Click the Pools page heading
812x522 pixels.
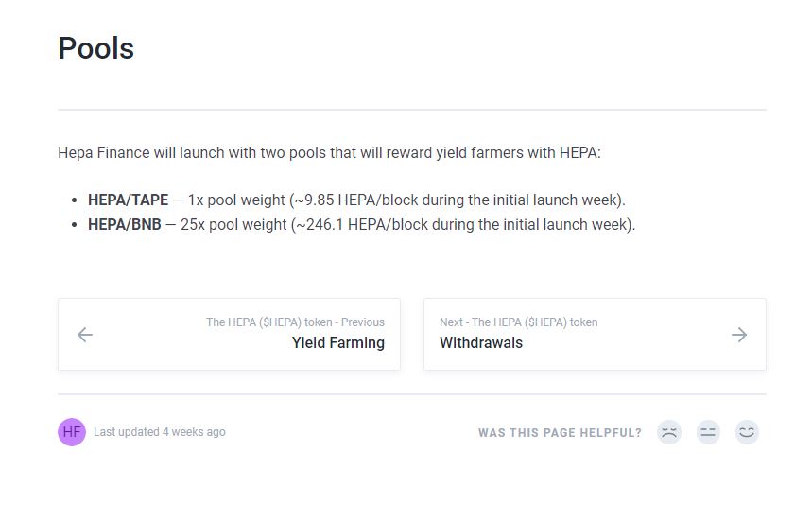[x=95, y=48]
